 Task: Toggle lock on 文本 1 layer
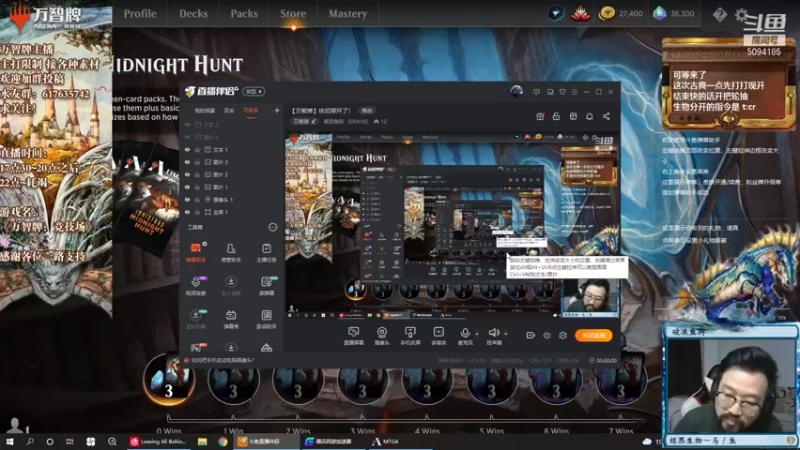197,149
